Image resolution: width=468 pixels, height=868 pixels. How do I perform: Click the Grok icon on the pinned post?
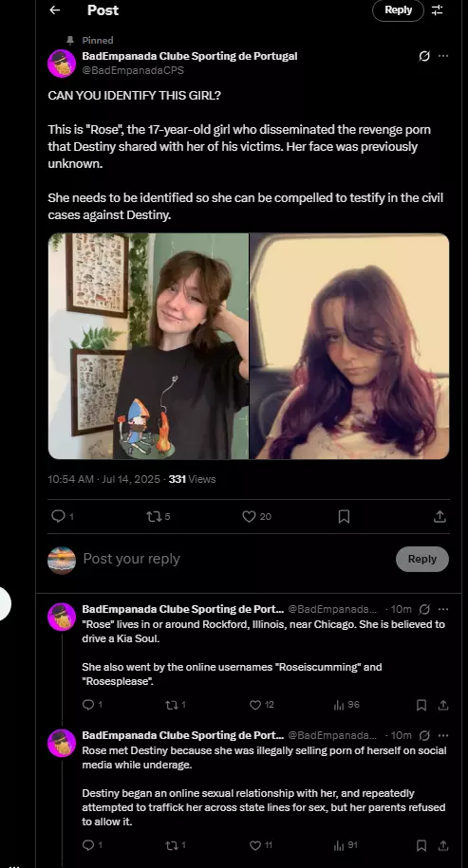(x=424, y=56)
